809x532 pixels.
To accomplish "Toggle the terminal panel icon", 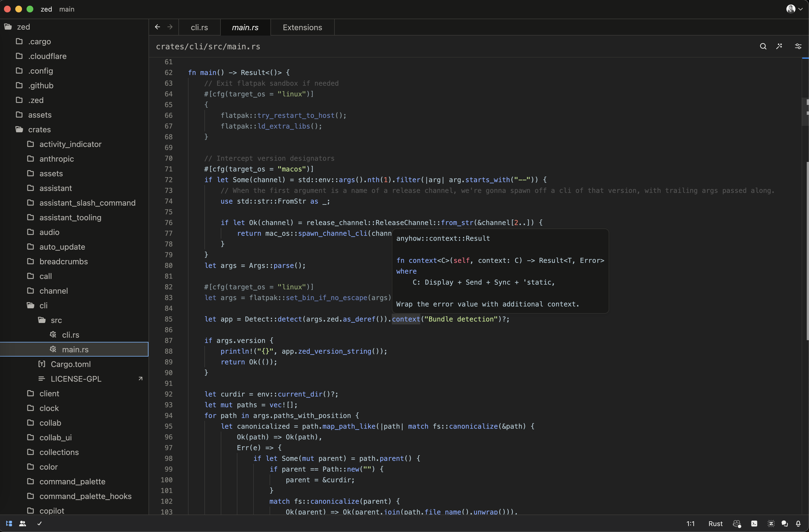I will (754, 524).
